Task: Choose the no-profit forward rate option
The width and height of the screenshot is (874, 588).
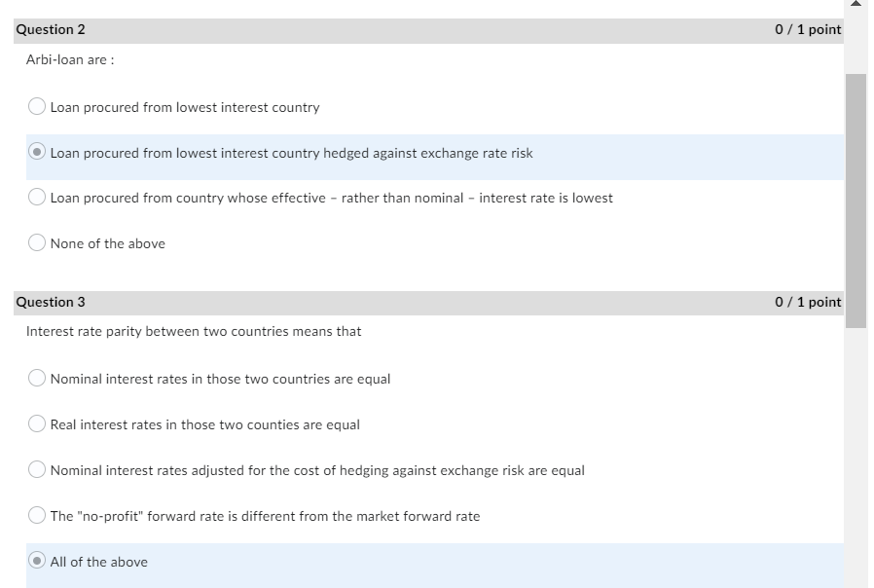Action: [36, 516]
